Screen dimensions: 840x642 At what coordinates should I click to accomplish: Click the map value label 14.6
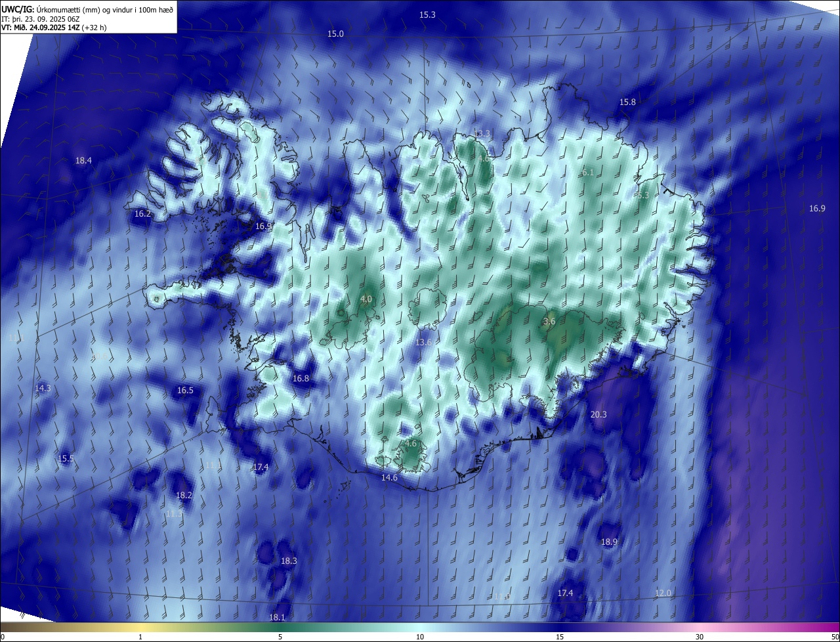tap(389, 478)
